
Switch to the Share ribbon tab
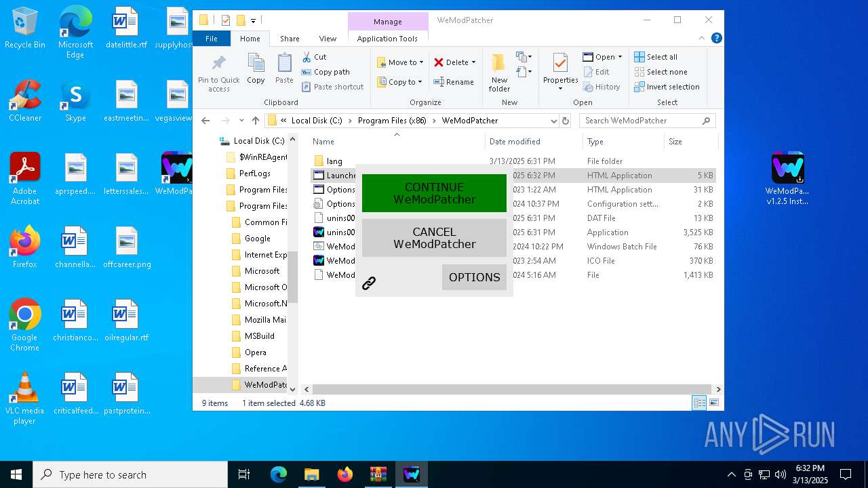290,39
